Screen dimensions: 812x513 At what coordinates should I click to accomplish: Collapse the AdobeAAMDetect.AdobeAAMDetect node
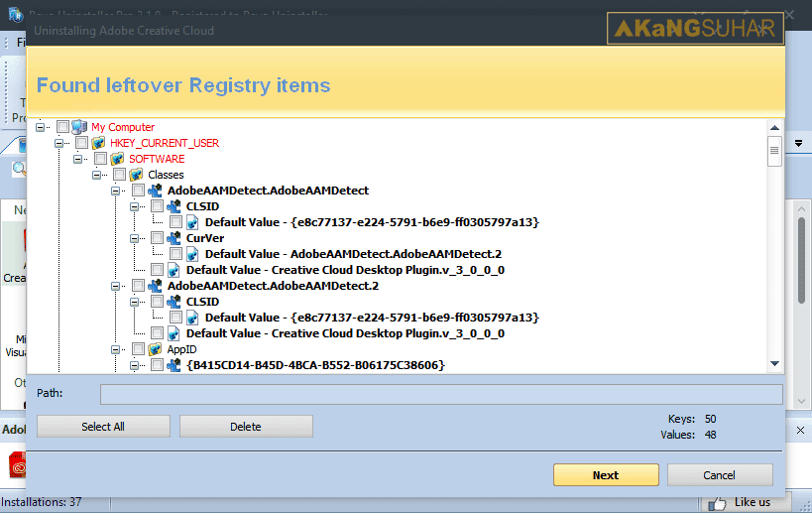click(115, 191)
